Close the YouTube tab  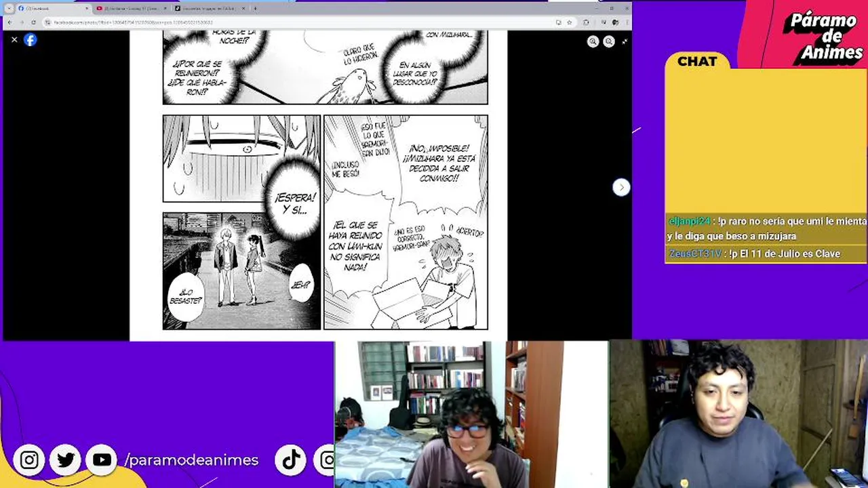click(165, 9)
